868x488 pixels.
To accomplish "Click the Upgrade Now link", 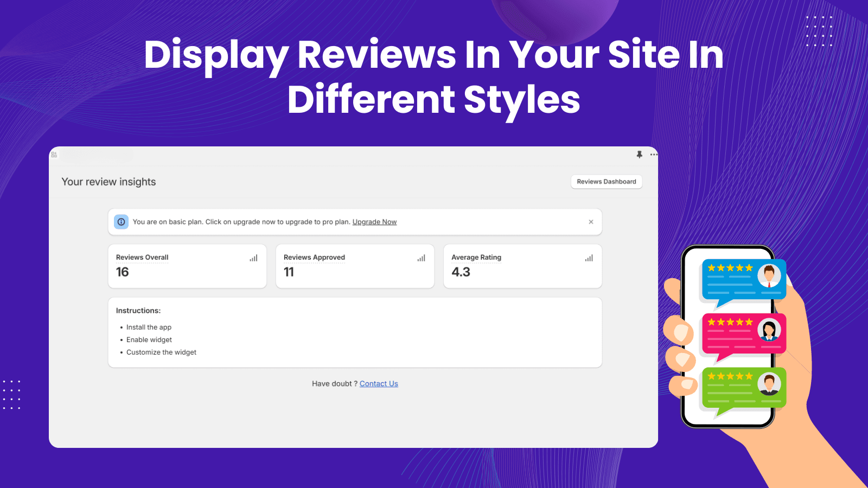I will click(374, 222).
